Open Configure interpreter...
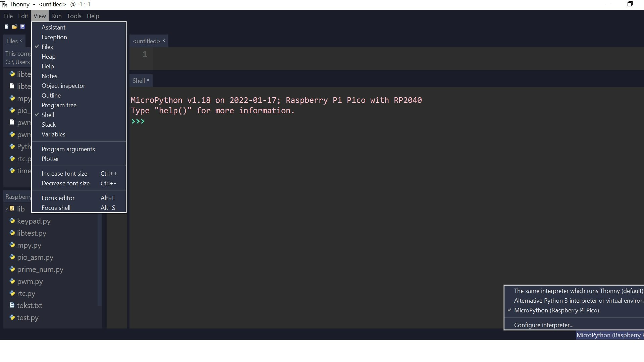644x362 pixels. [x=574, y=325]
